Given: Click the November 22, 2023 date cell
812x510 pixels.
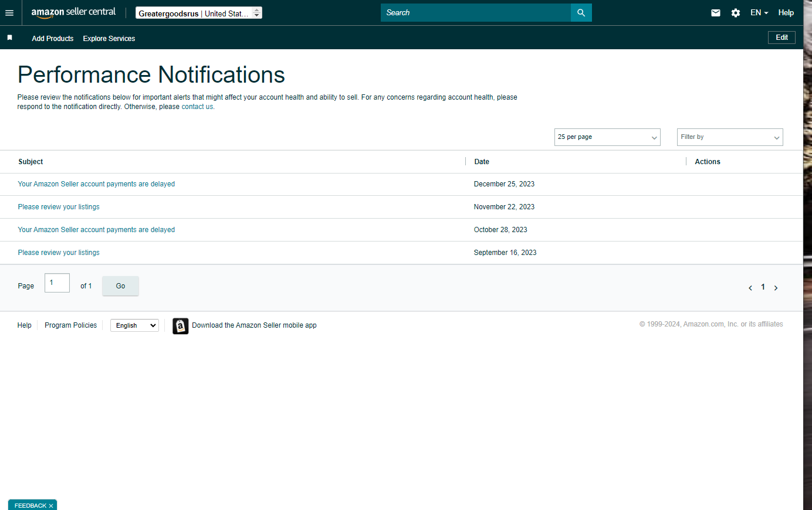Looking at the screenshot, I should (x=504, y=207).
